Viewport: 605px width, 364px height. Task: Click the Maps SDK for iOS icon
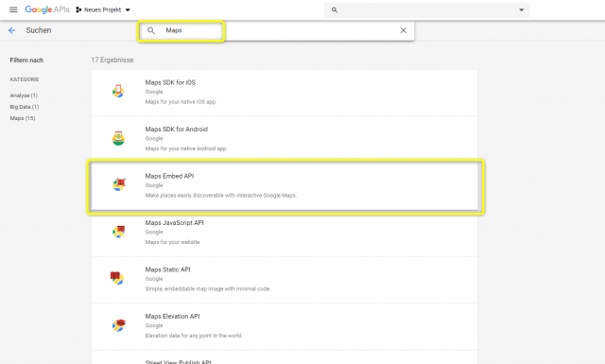click(x=118, y=92)
